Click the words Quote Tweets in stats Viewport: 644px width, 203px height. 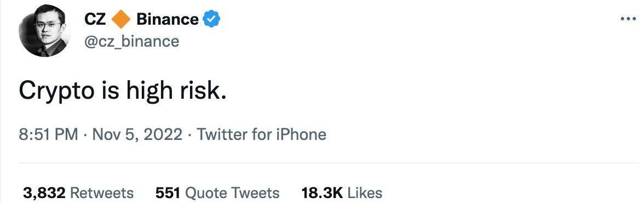pos(232,193)
